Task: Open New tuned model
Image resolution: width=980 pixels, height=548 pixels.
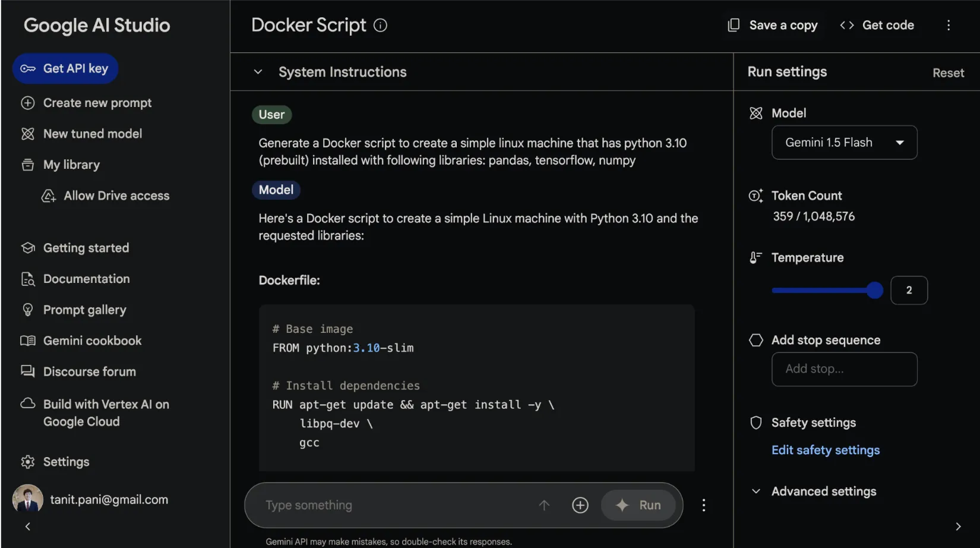Action: (93, 134)
